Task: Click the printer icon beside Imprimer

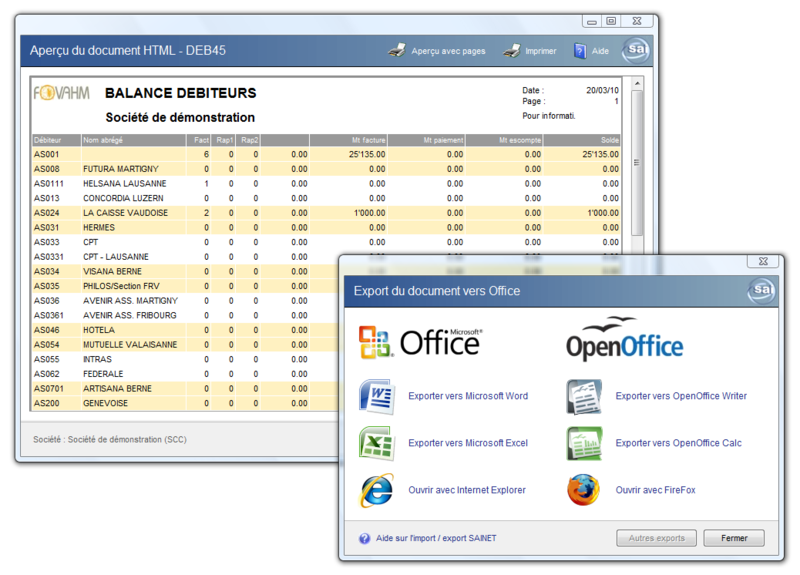Action: pos(511,51)
